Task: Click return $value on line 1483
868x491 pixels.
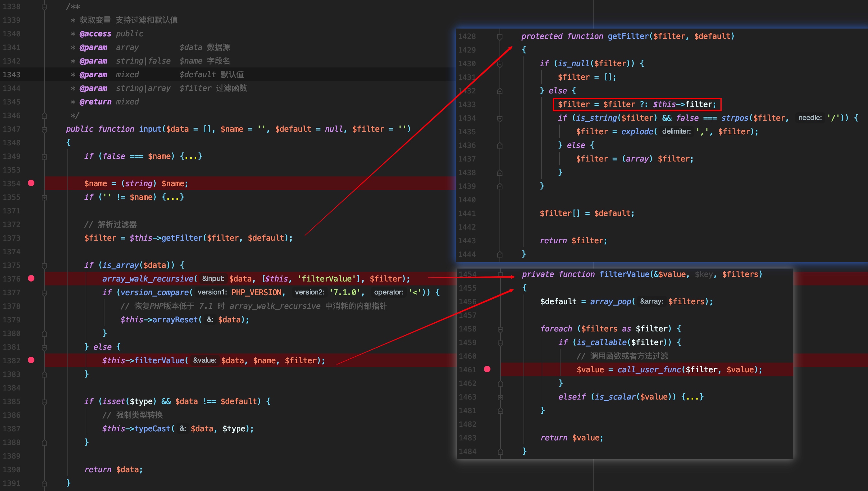Action: click(x=572, y=437)
